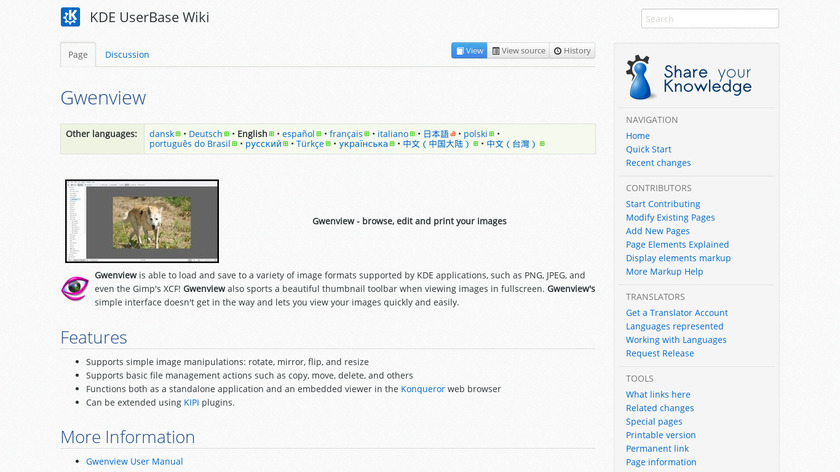Click translation status icon next to Deutsch

click(227, 134)
